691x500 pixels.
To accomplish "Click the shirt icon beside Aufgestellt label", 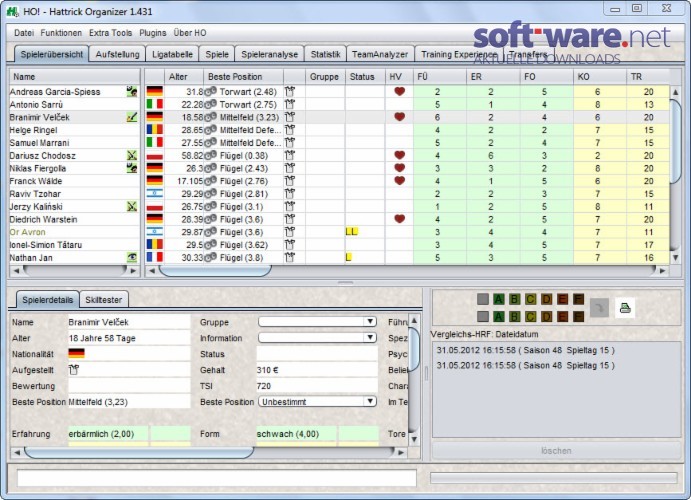I will click(74, 370).
